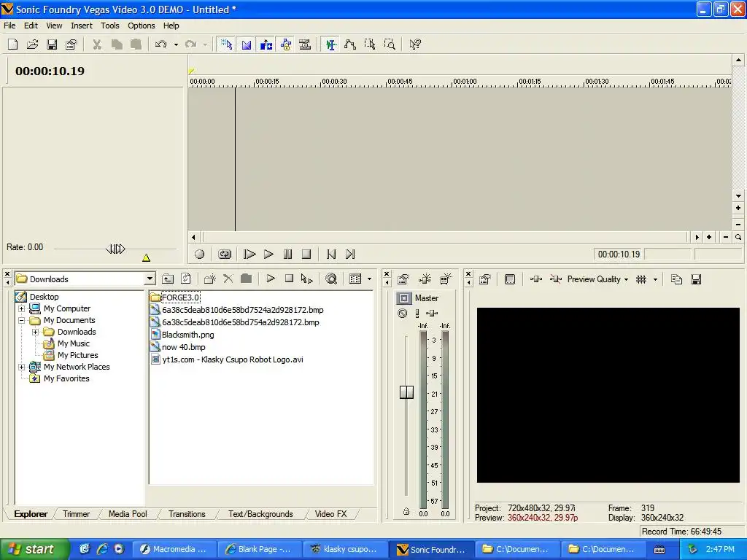The height and width of the screenshot is (560, 747).
Task: Click timeline ruler at 00:01:00
Action: point(465,82)
